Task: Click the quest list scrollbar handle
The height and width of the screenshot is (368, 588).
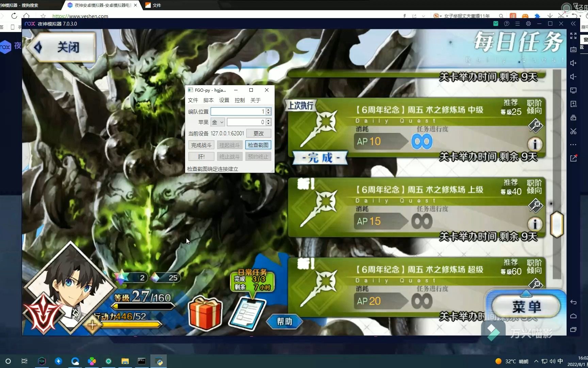Action: tap(557, 224)
